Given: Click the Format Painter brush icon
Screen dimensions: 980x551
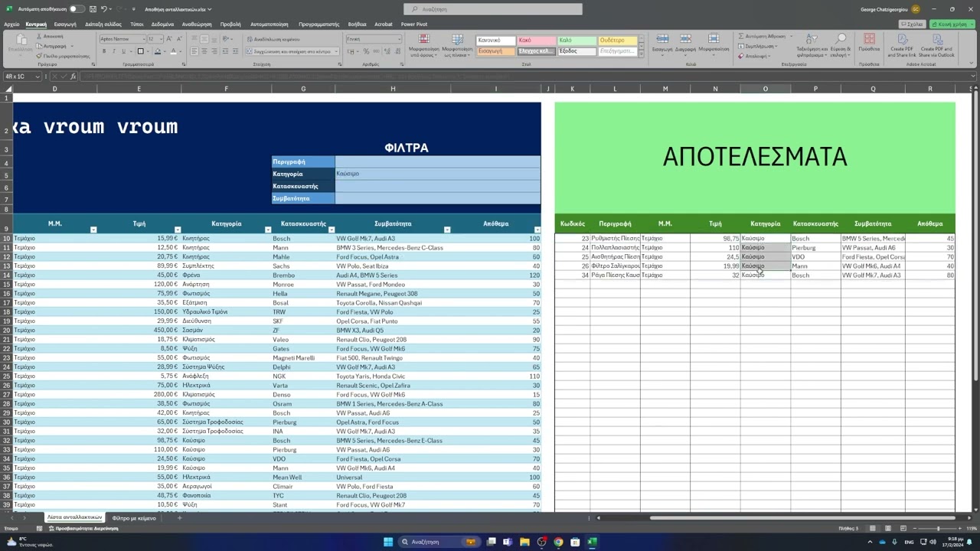Looking at the screenshot, I should tap(40, 56).
